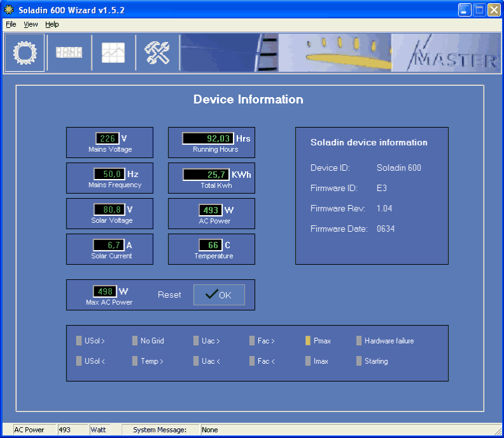Open the View menu
Screen dimensions: 504x438
click(x=30, y=24)
